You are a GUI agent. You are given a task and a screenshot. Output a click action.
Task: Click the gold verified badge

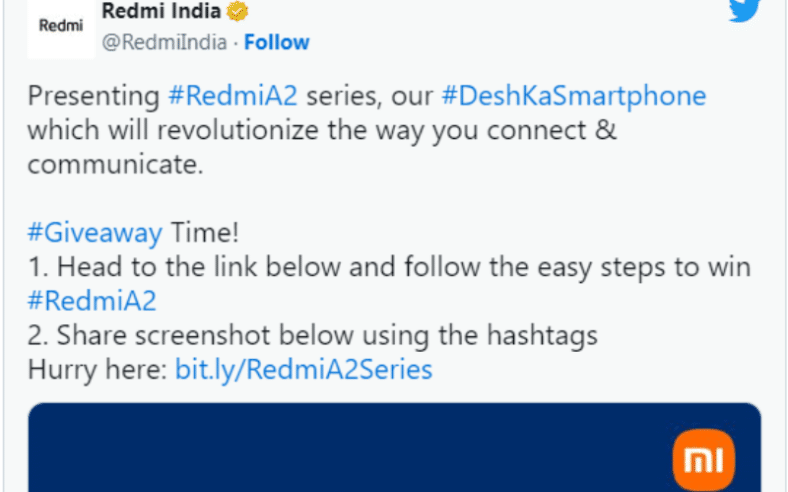click(237, 12)
